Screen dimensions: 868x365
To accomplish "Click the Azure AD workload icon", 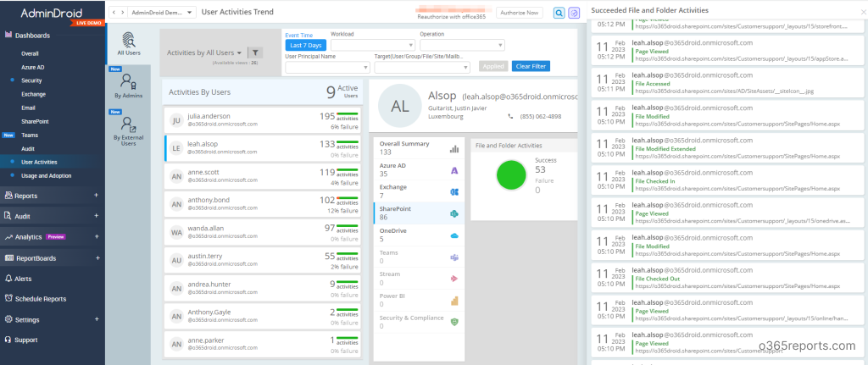I will pyautogui.click(x=454, y=170).
